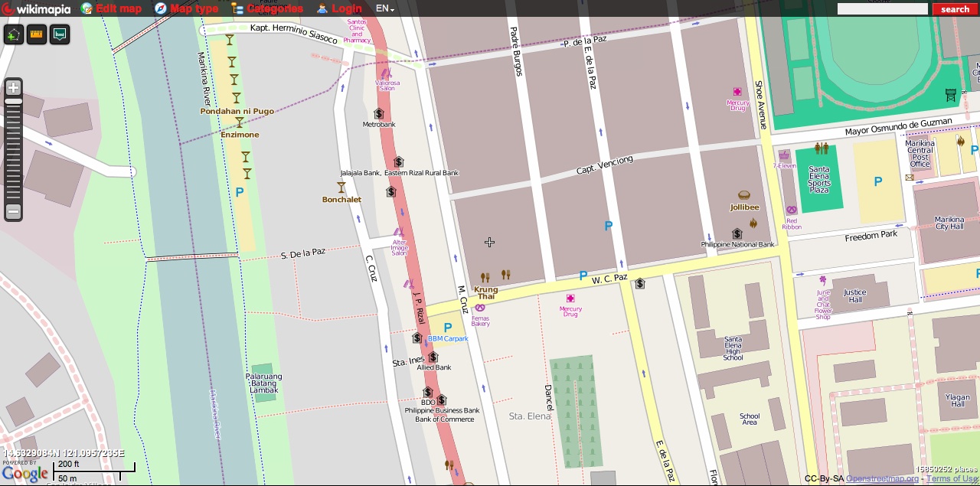Click the Mercury Drug icon on W. C. Paz
Screen dimensions: 980x486
pos(570,298)
